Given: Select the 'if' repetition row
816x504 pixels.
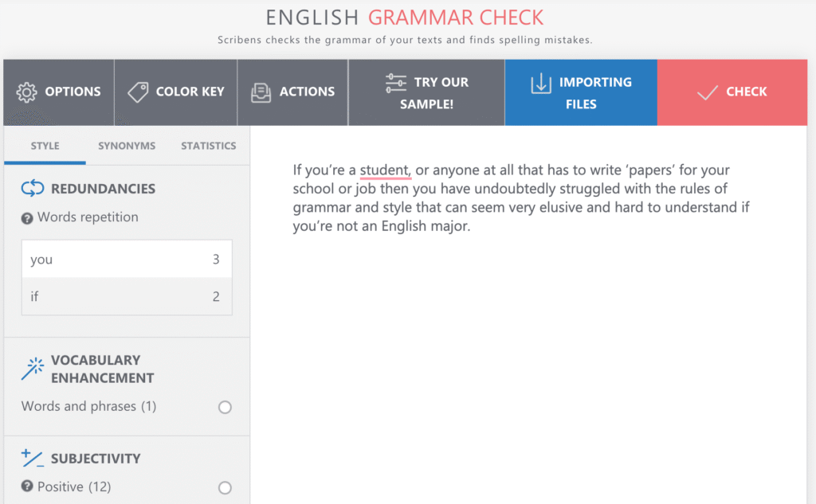Looking at the screenshot, I should [127, 296].
